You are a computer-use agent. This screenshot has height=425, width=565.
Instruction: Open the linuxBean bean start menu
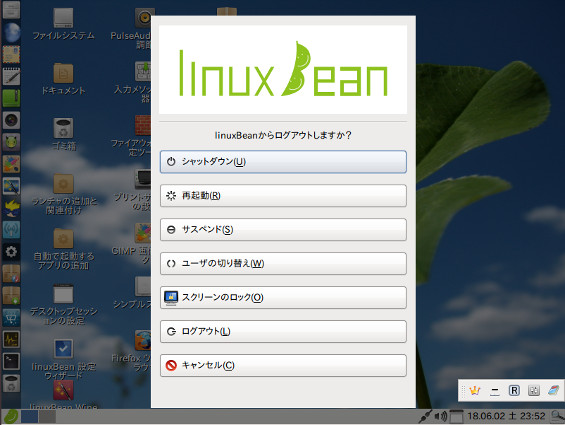point(11,417)
